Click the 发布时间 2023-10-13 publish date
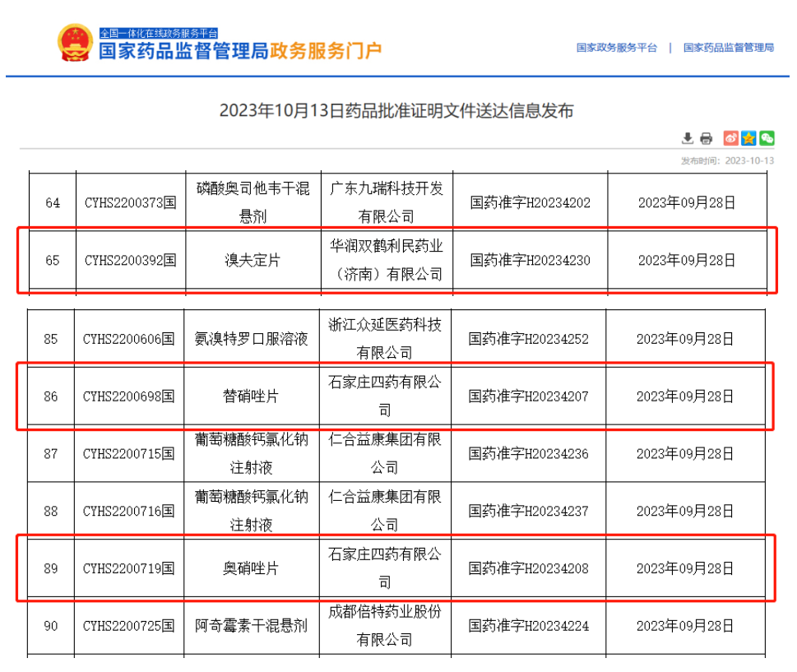Screen dimensions: 797x672 [x=727, y=160]
